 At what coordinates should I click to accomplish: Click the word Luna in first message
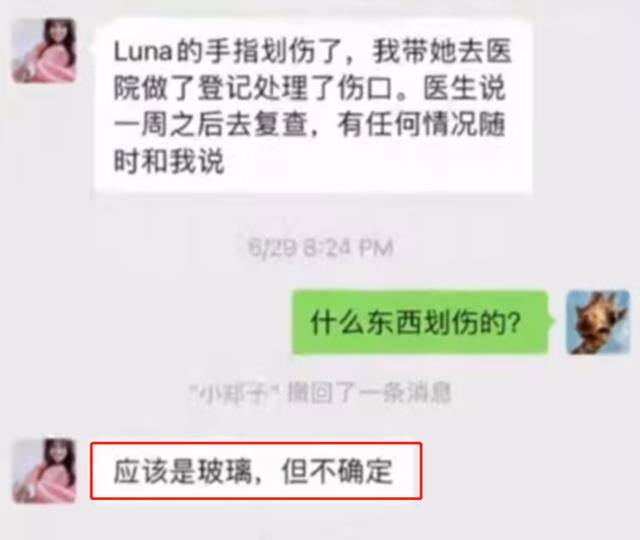tap(143, 52)
